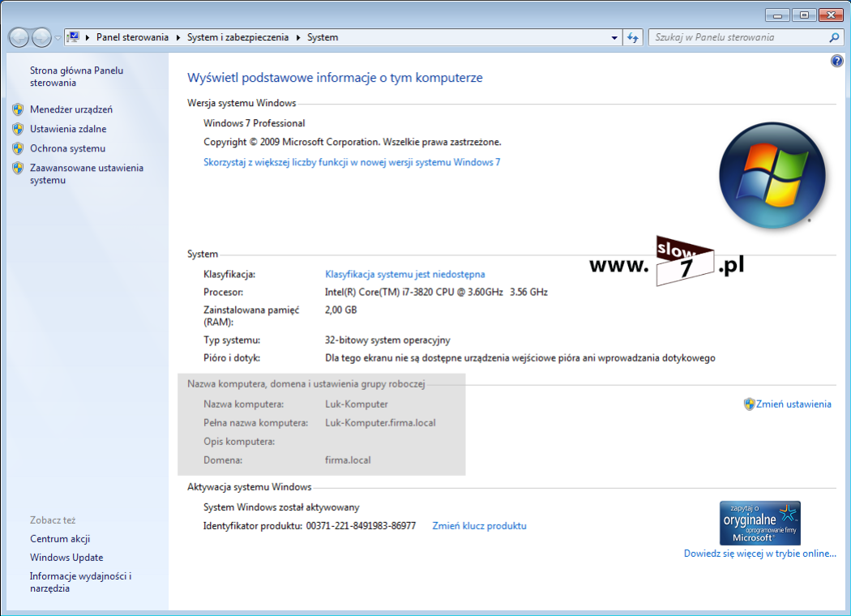Click Zmień klucz produktu link
This screenshot has width=851, height=616.
[x=479, y=526]
